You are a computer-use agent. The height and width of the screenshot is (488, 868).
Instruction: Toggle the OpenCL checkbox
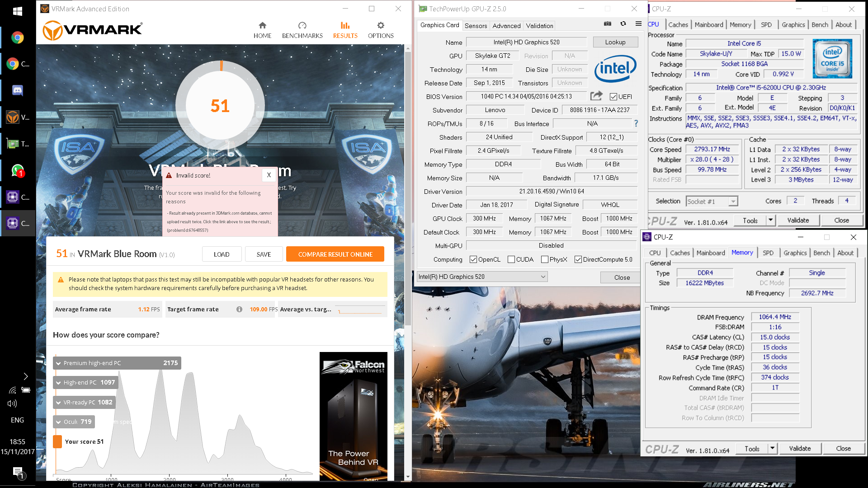point(473,259)
